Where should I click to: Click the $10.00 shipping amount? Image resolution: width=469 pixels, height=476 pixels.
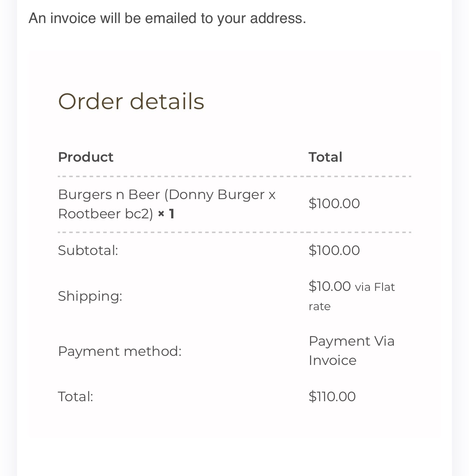(330, 286)
